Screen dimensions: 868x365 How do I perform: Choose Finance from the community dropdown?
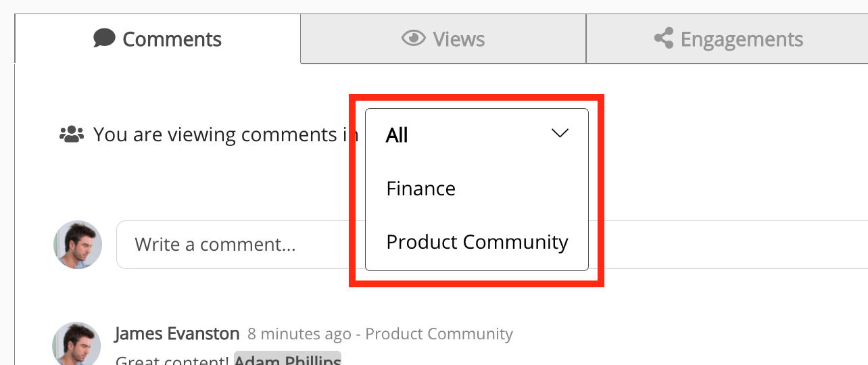(420, 189)
